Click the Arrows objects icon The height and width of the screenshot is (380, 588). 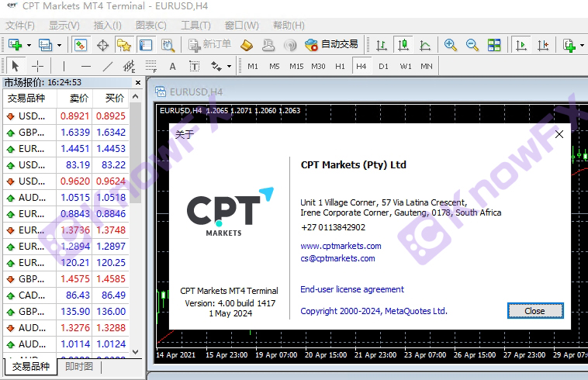(216, 67)
